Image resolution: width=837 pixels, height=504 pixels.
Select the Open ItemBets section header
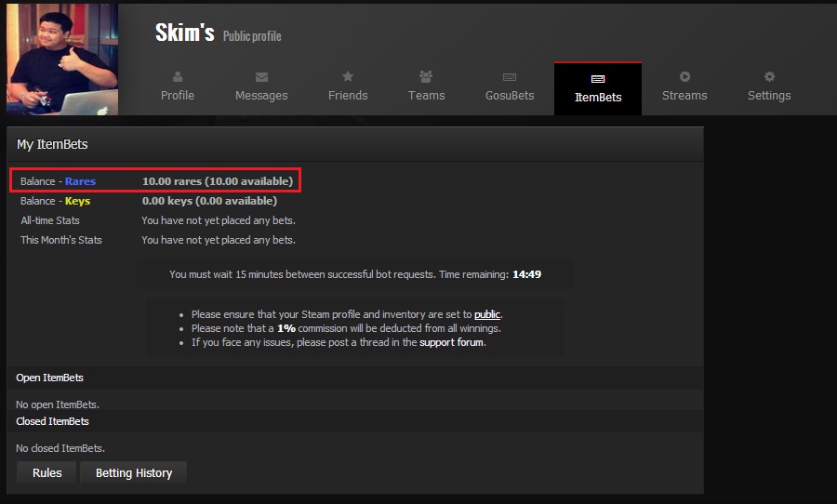click(50, 378)
